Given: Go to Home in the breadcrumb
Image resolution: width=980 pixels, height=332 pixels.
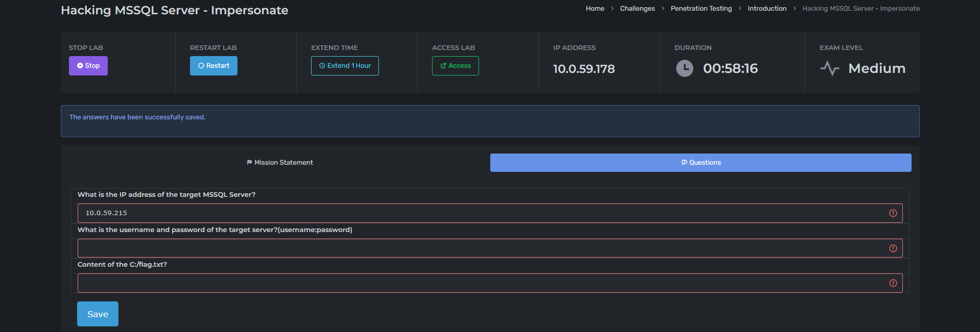Looking at the screenshot, I should click(x=595, y=9).
